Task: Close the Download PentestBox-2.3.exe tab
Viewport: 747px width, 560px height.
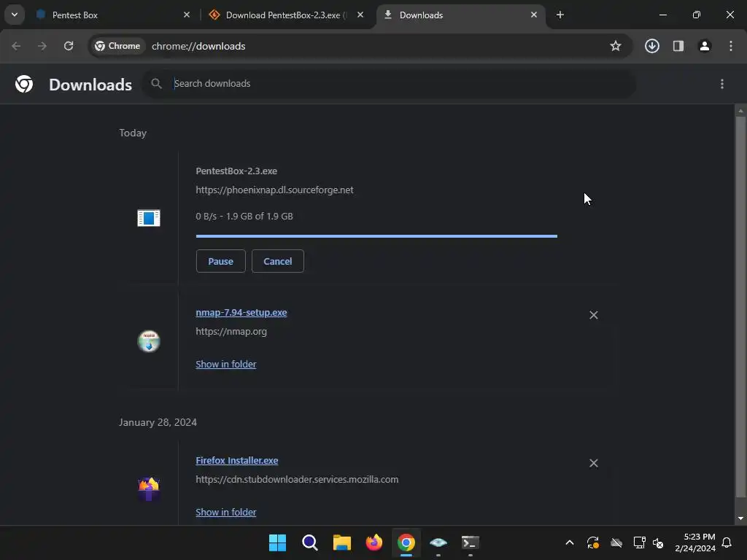Action: pyautogui.click(x=360, y=15)
